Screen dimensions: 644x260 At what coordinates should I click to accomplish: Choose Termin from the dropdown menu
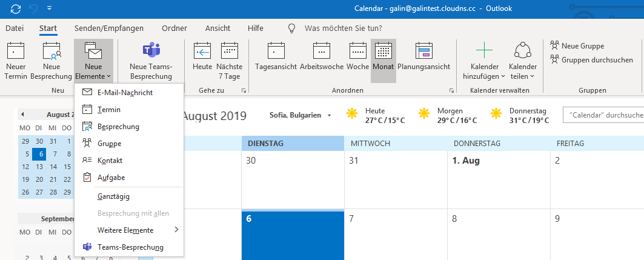tap(129, 110)
